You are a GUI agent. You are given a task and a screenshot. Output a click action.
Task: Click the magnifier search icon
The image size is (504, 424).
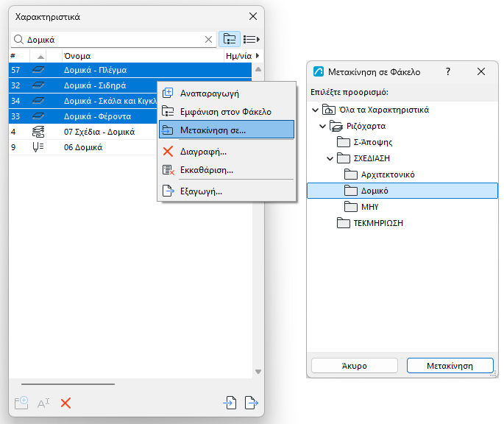pos(19,39)
